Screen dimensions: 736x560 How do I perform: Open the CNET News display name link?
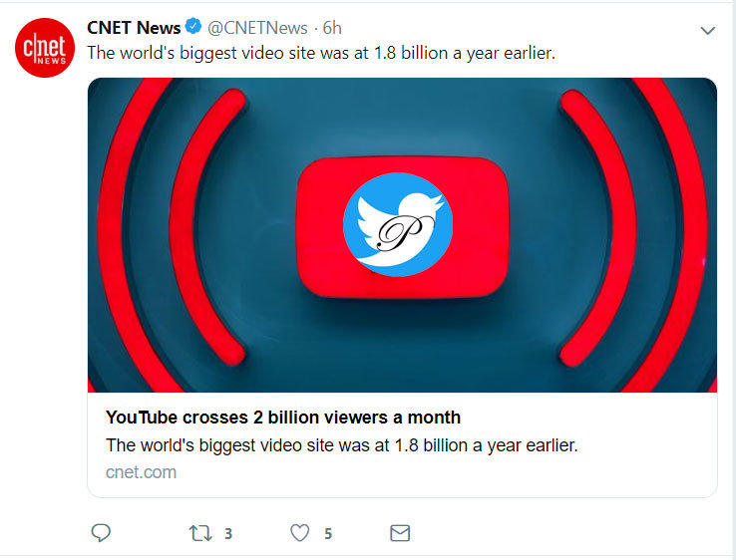pos(134,29)
